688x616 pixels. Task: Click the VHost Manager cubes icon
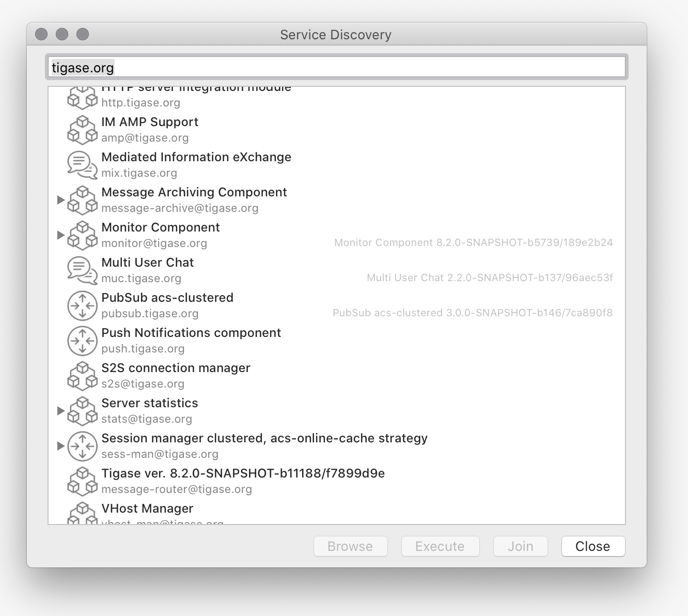click(x=83, y=513)
